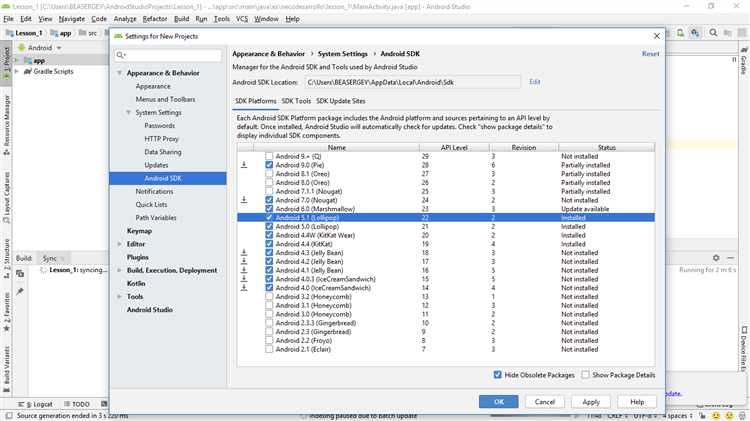This screenshot has width=750, height=421.
Task: Open the Refactor menu
Action: point(155,19)
